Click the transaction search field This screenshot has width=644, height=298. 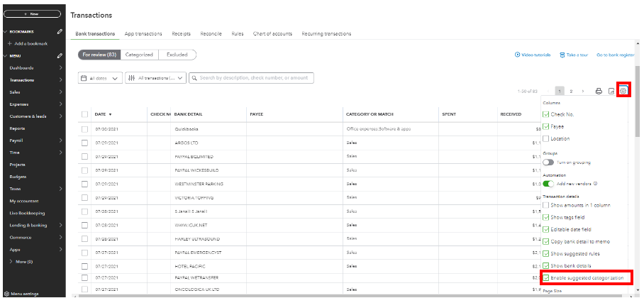tap(255, 78)
